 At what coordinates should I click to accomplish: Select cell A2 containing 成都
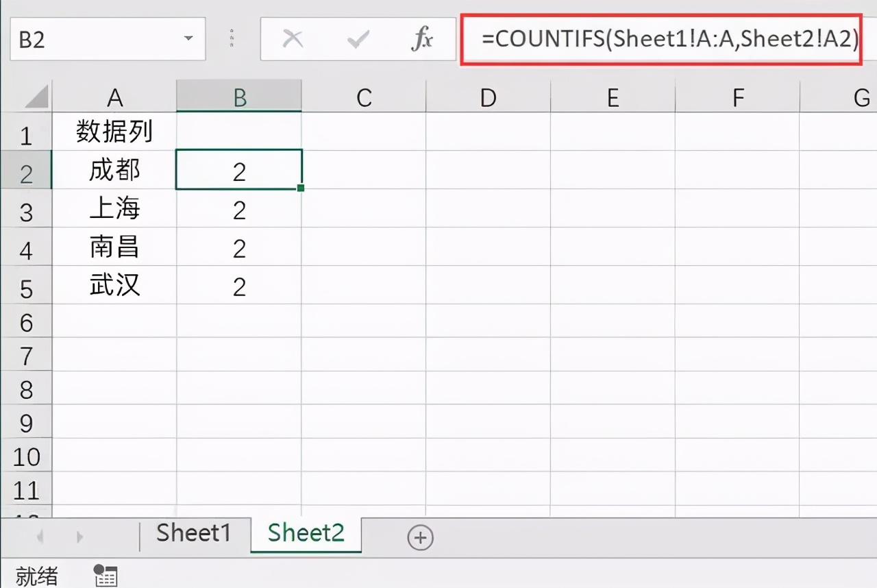[x=114, y=170]
